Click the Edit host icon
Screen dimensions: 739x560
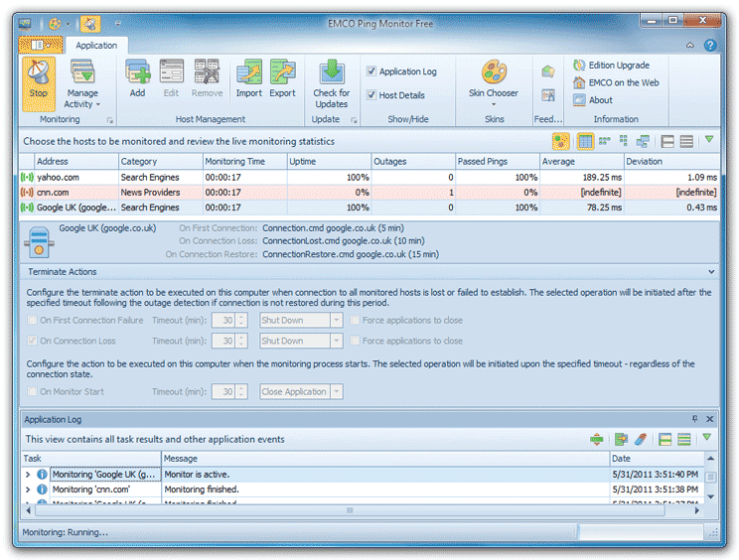click(172, 73)
